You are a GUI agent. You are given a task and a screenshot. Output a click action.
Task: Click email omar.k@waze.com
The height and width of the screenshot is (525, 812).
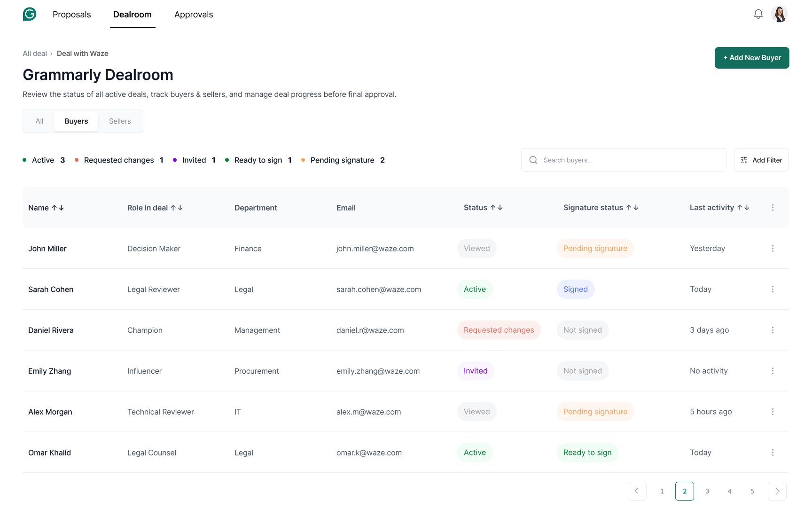coord(369,453)
